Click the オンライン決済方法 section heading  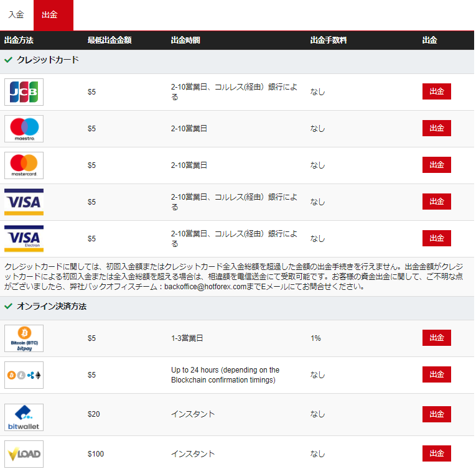(x=52, y=306)
